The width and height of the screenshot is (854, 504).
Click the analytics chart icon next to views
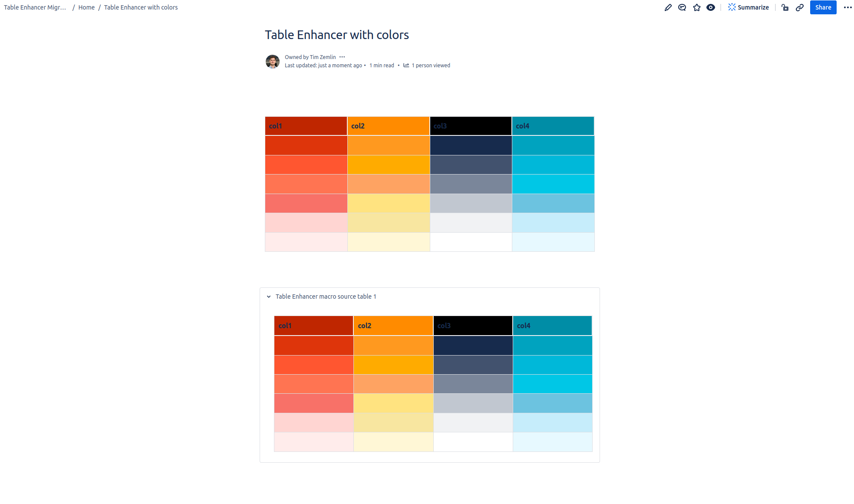pos(406,65)
